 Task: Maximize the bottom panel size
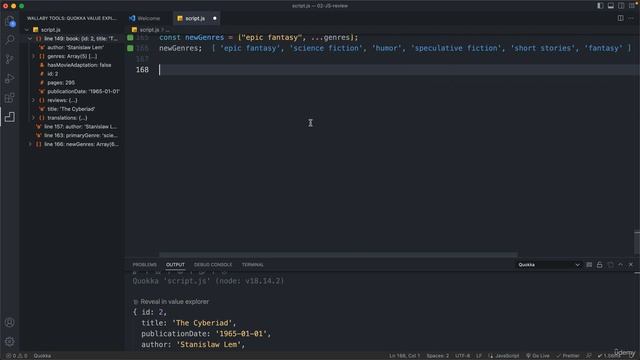620,265
